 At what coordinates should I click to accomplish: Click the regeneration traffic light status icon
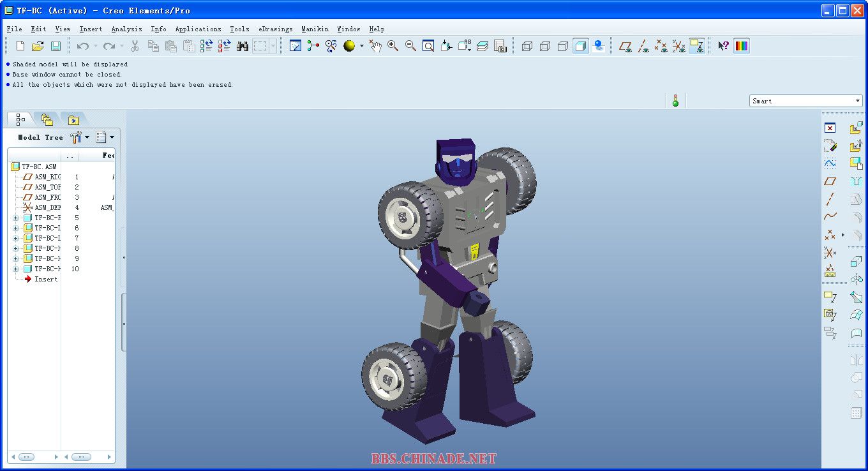(675, 101)
